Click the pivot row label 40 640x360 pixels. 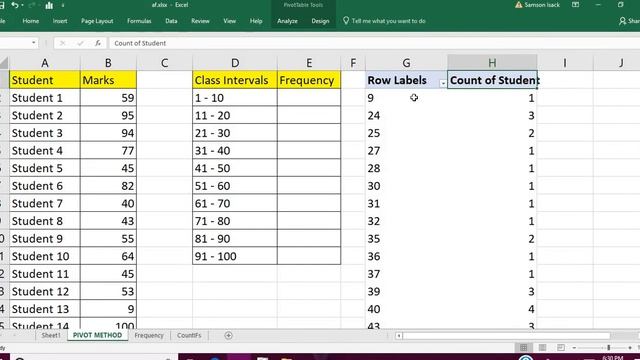[x=406, y=309]
